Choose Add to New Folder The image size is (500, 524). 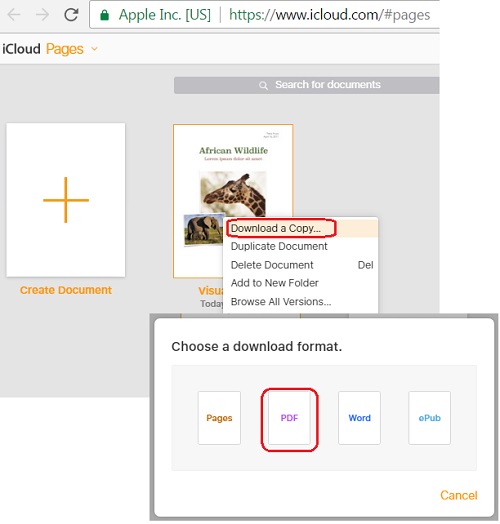tap(300, 283)
